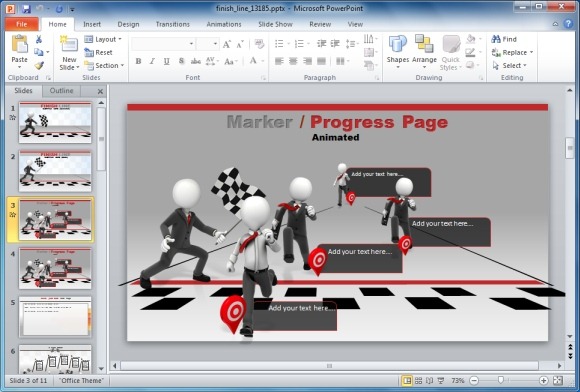Select the Format Painter brush

coord(39,65)
